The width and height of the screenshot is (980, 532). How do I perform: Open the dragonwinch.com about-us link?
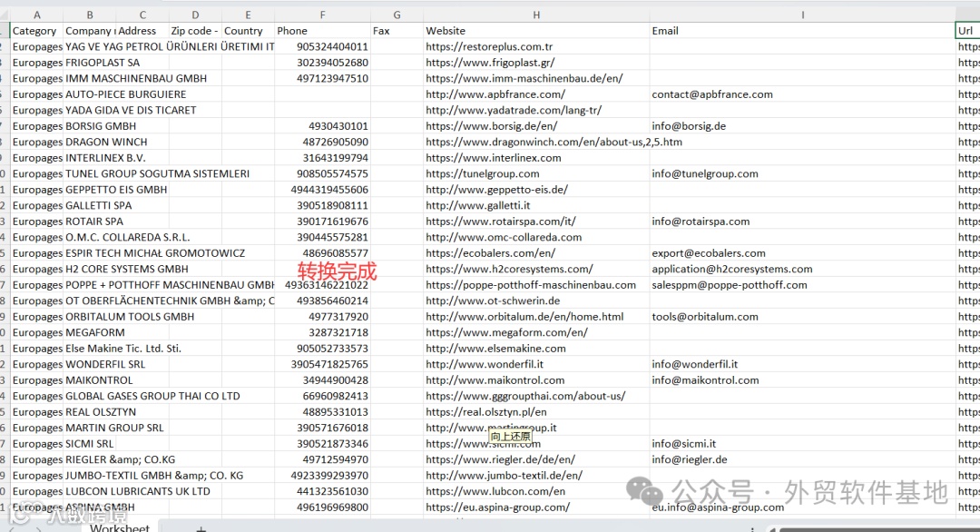[x=536, y=142]
